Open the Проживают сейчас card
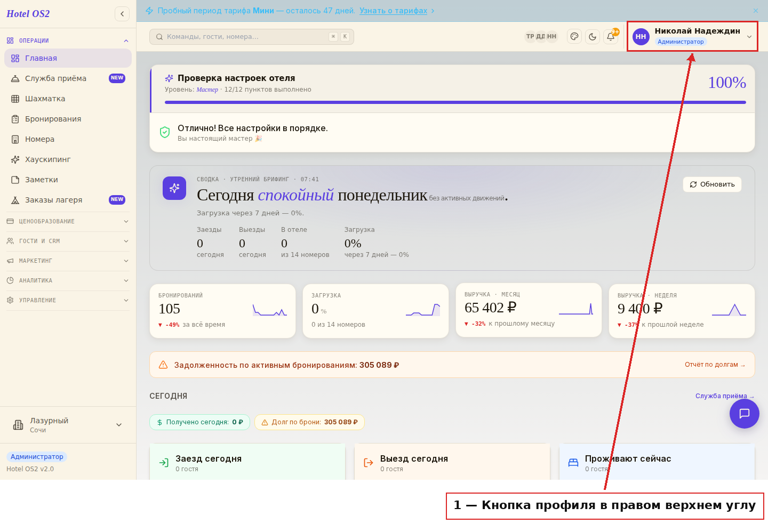Image resolution: width=768 pixels, height=532 pixels. (x=657, y=462)
